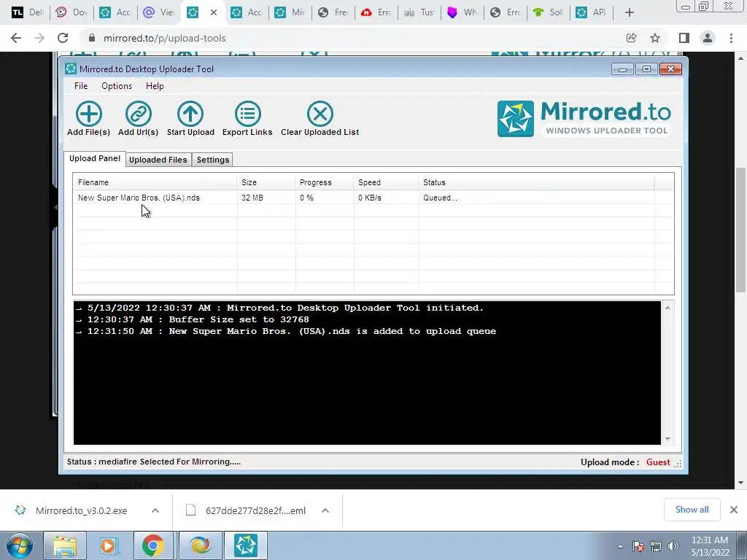Open the Chrome profile avatar icon
This screenshot has height=560, width=747.
(x=708, y=38)
